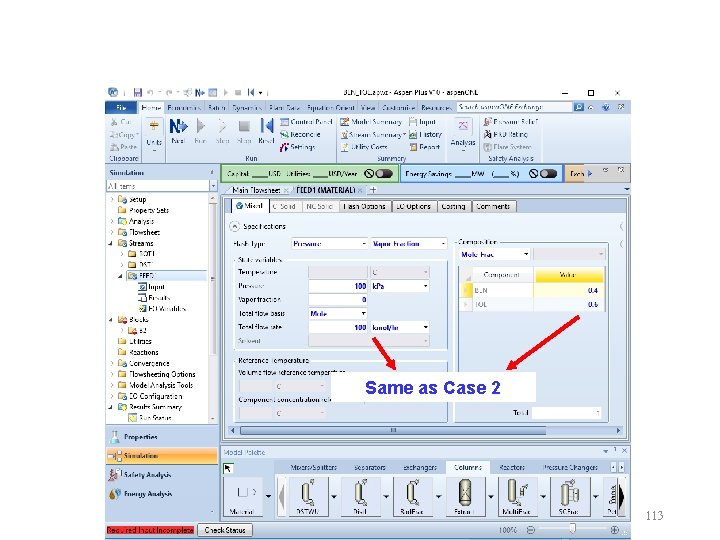Select the FEED1 Input tree item
720x540 pixels.
[x=152, y=287]
